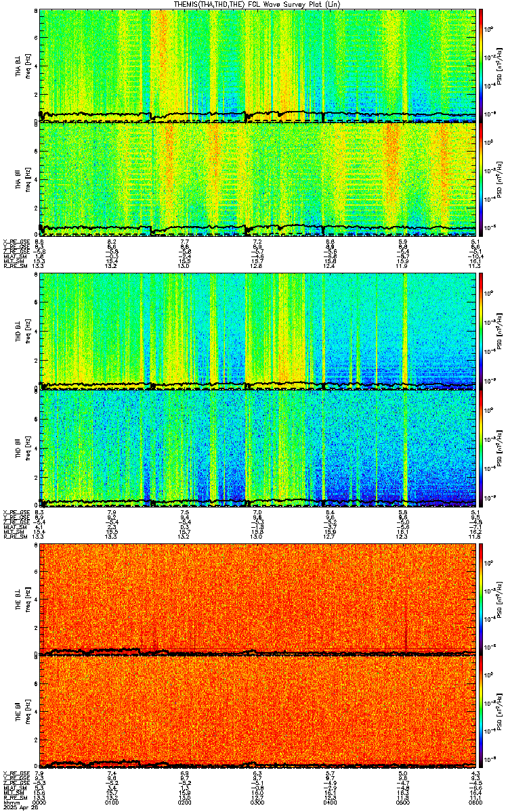Click the 0100 time tick label
The width and height of the screenshot is (508, 812).
pyautogui.click(x=112, y=803)
